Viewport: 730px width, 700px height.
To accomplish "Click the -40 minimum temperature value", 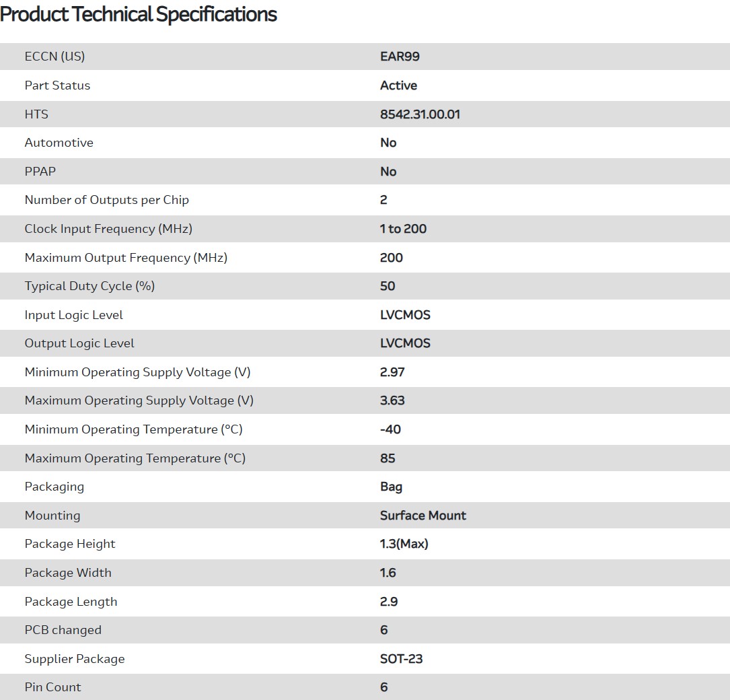I will point(390,429).
